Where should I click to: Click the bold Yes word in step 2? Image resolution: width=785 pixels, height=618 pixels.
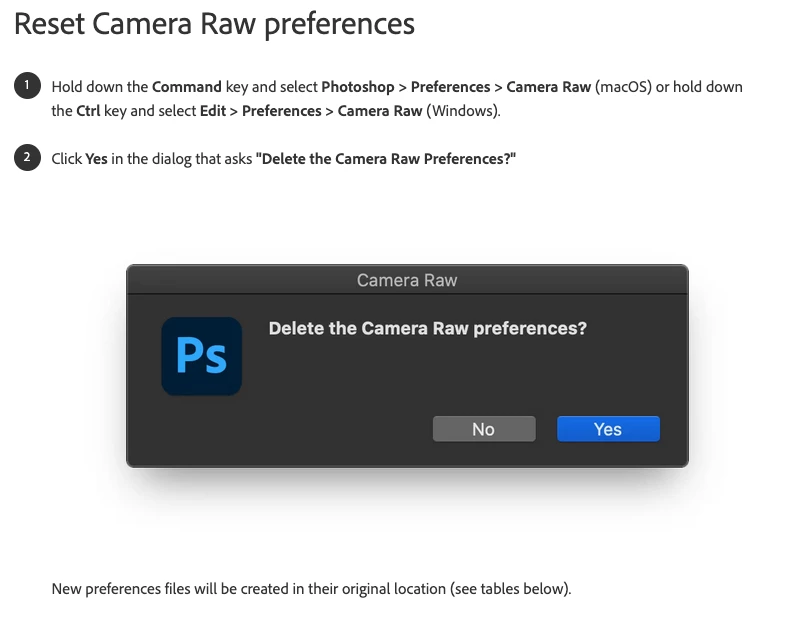tap(96, 159)
